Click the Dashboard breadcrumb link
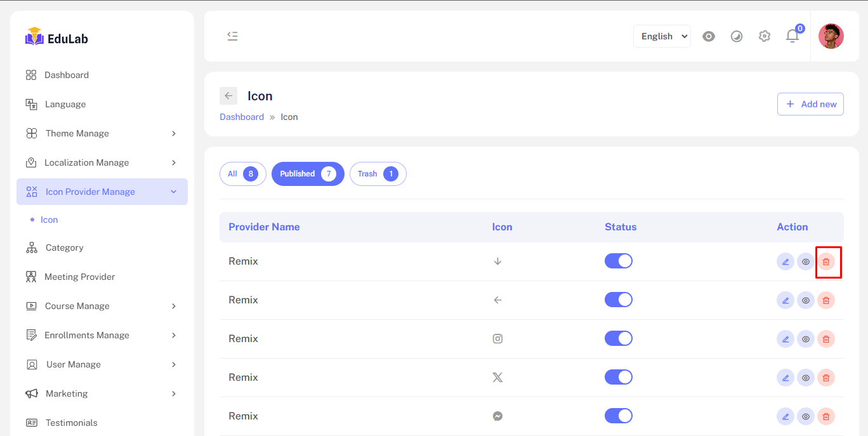The image size is (868, 436). tap(242, 117)
